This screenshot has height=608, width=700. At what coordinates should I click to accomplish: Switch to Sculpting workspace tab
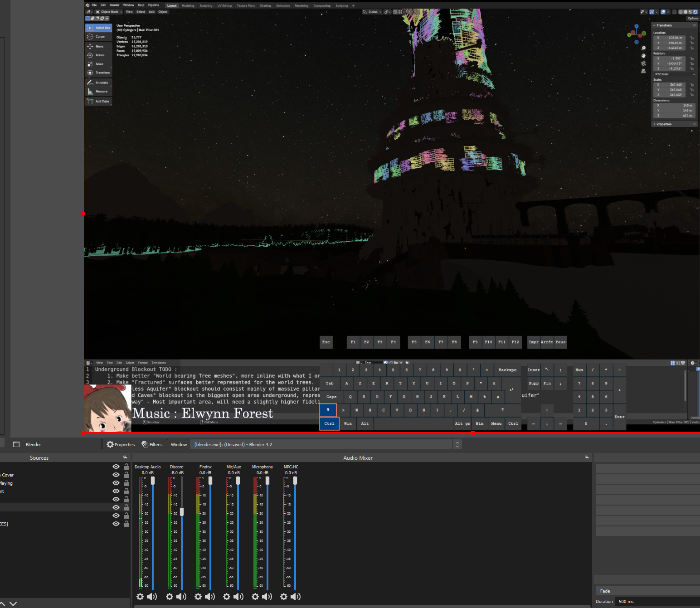(206, 6)
